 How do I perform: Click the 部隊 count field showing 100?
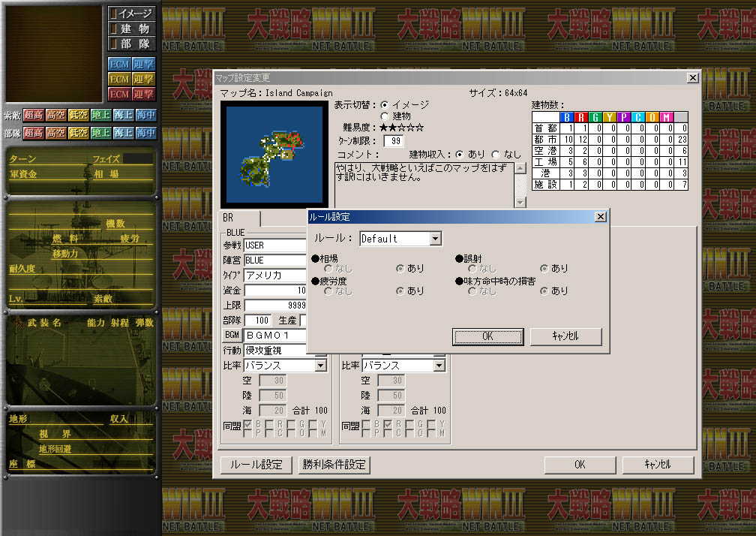pos(258,321)
